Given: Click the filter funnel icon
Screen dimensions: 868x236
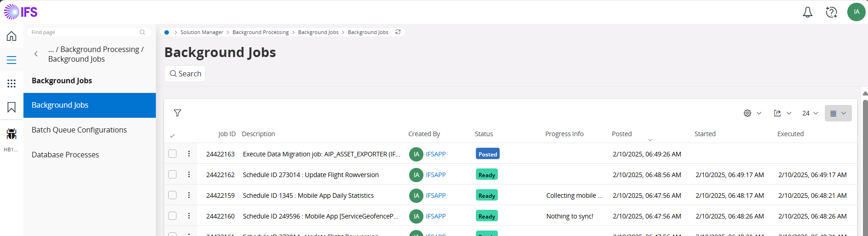Looking at the screenshot, I should pyautogui.click(x=177, y=113).
